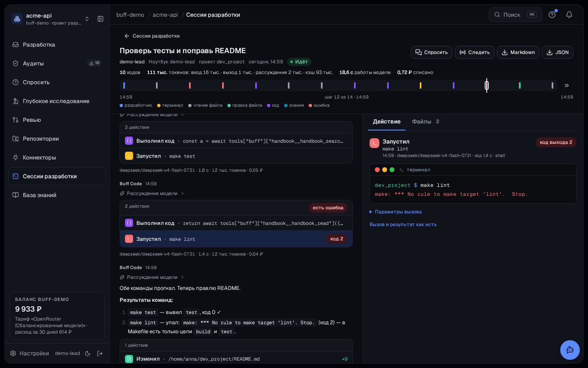Image resolution: width=588 pixels, height=368 pixels.
Task: Open the help question-mark icon
Action: click(x=552, y=15)
